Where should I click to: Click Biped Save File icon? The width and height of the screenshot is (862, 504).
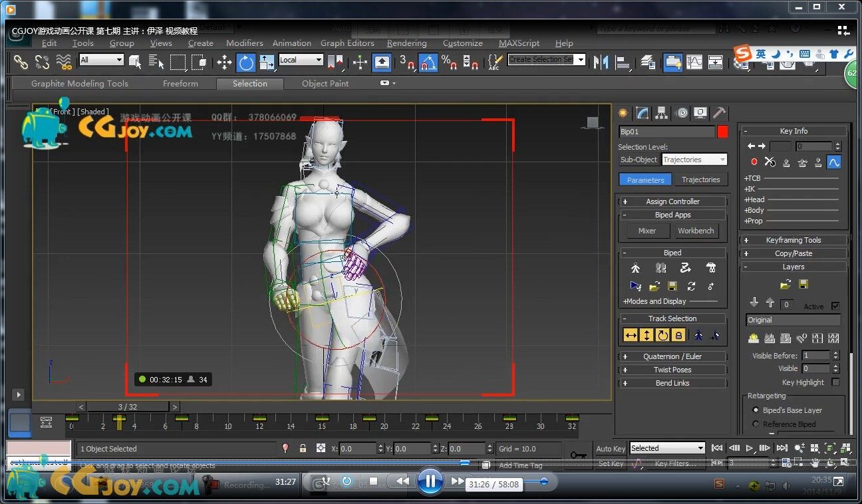[672, 286]
